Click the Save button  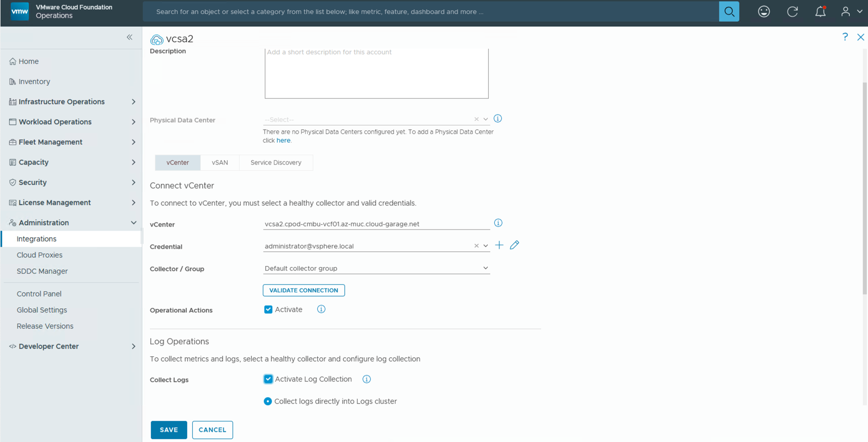pos(168,430)
